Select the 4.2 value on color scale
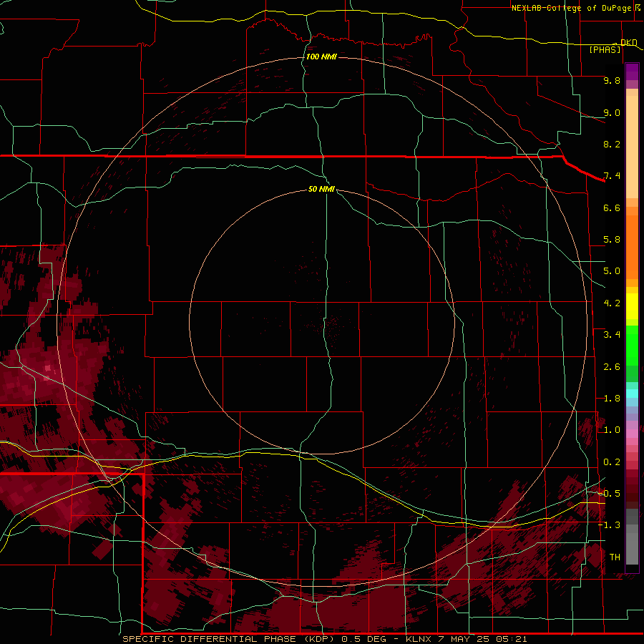Screen dimensions: 644x644 (612, 303)
